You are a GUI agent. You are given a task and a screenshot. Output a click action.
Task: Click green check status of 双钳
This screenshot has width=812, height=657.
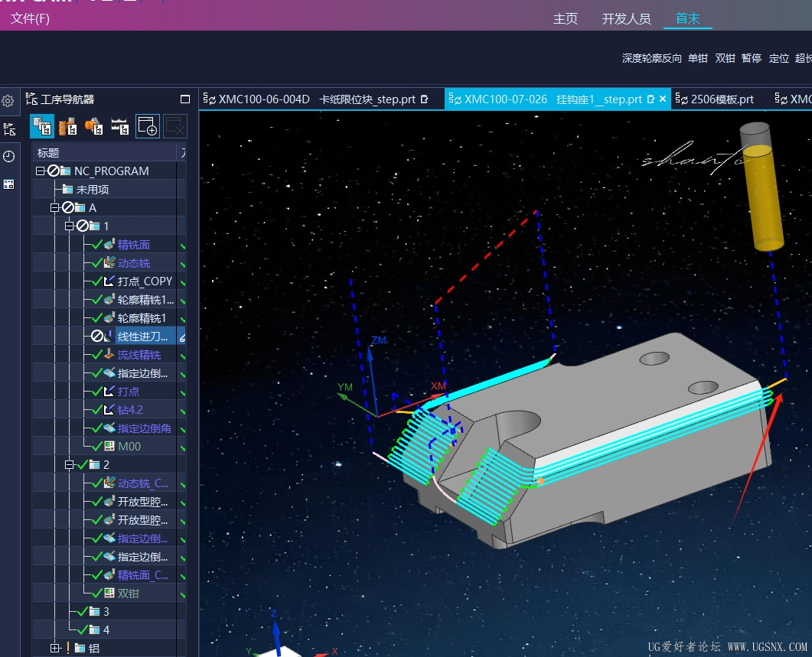tap(97, 594)
